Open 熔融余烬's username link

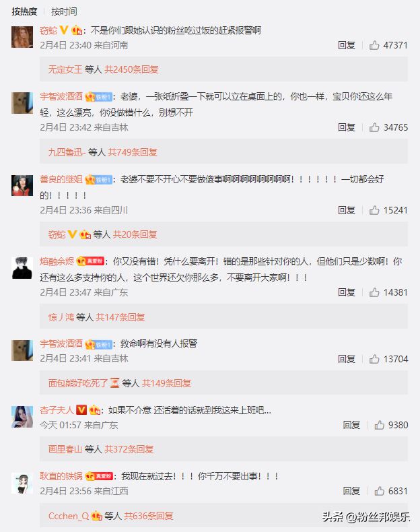(57, 261)
